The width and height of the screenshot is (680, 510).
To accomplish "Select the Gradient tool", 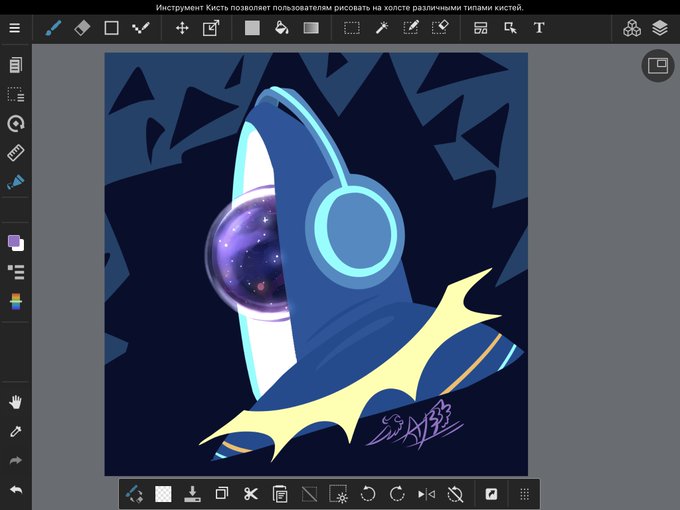I will (x=311, y=29).
